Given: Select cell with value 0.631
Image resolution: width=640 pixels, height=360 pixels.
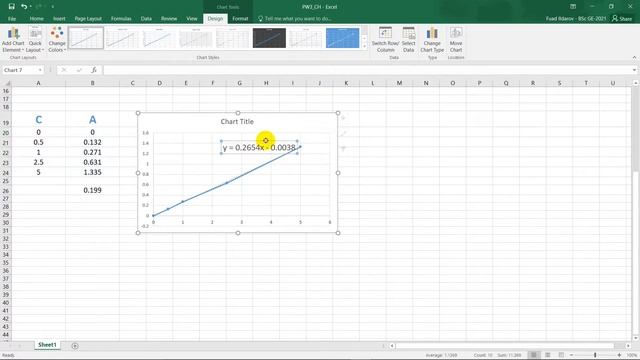Looking at the screenshot, I should coord(92,162).
